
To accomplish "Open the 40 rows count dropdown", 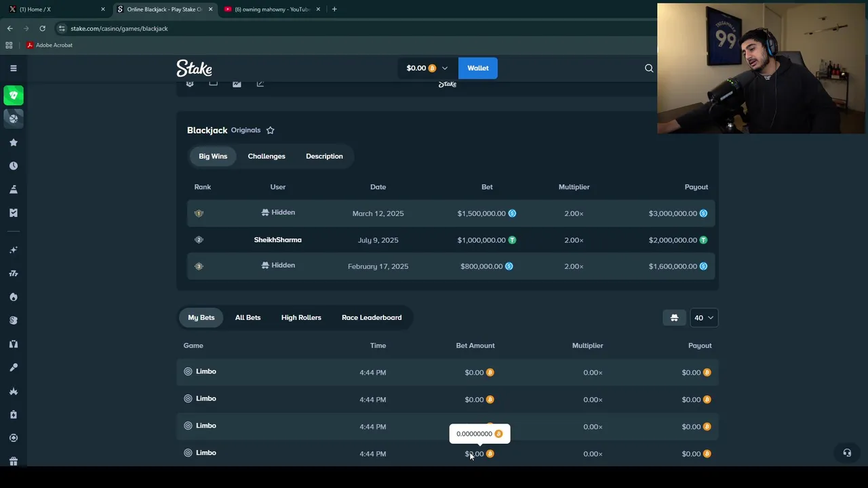I will point(703,318).
